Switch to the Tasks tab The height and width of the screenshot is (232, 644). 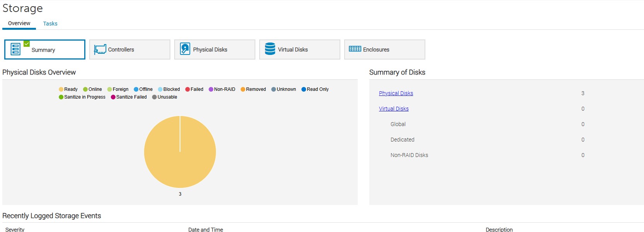(50, 24)
